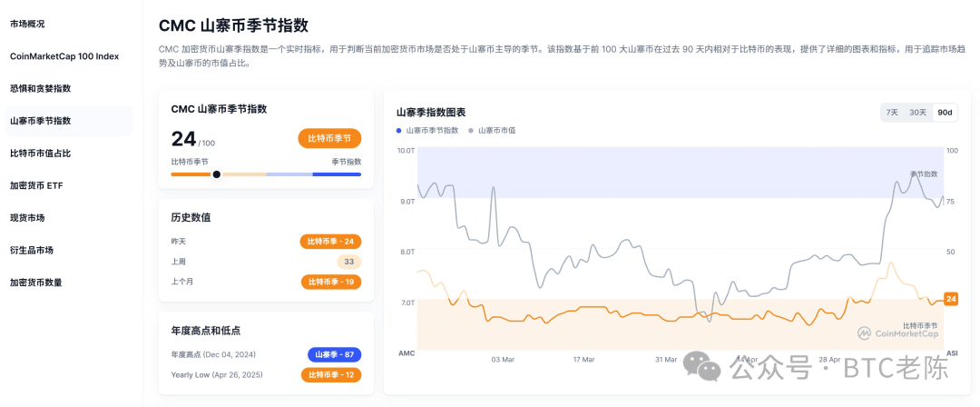980x407 pixels.
Task: Toggle 山寨币市值 legend series
Action: pos(492,131)
